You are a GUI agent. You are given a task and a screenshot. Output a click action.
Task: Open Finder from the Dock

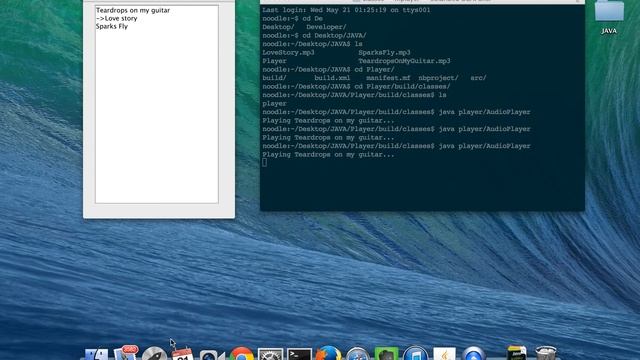tap(96, 354)
